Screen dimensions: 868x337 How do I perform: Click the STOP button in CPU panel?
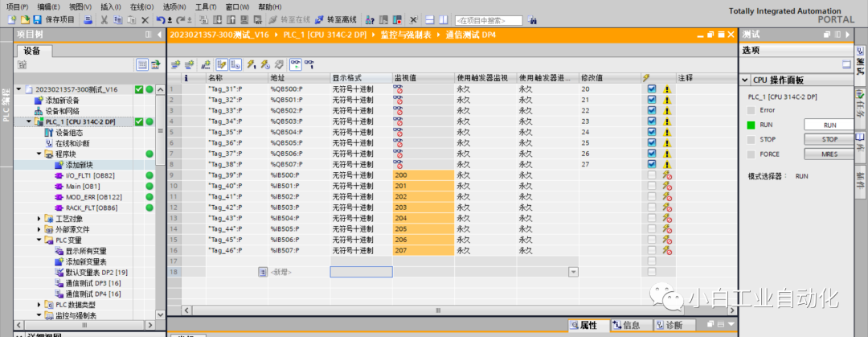click(829, 140)
